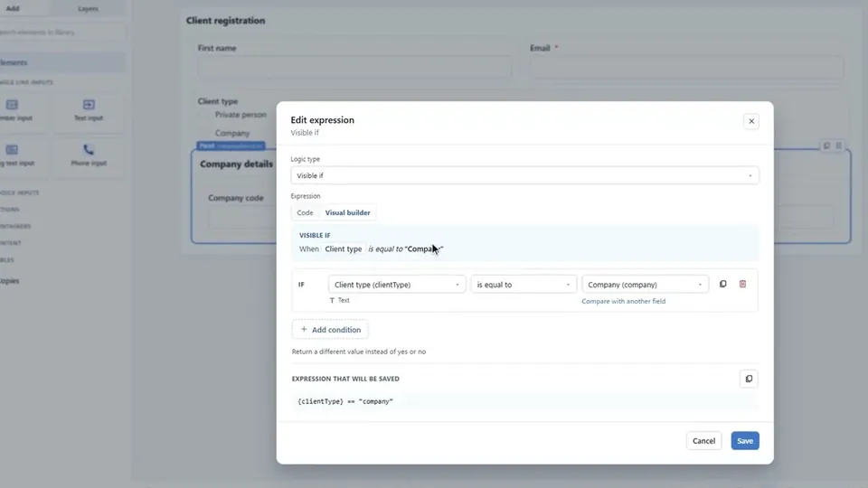Click the Client registration form title
Screen dimensions: 868x488
click(225, 21)
